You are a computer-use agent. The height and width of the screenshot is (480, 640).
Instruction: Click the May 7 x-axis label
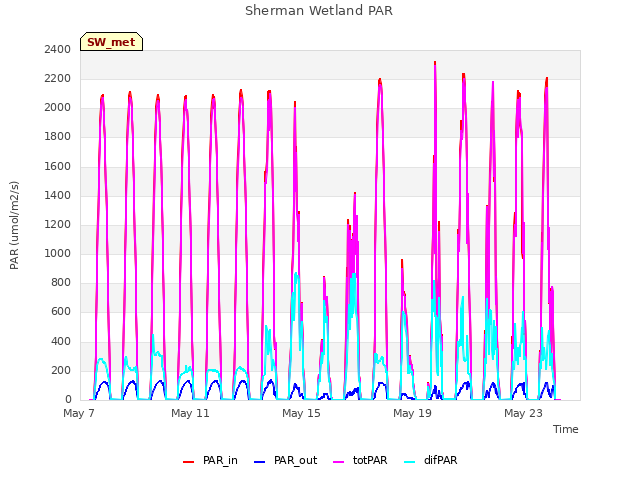point(79,413)
